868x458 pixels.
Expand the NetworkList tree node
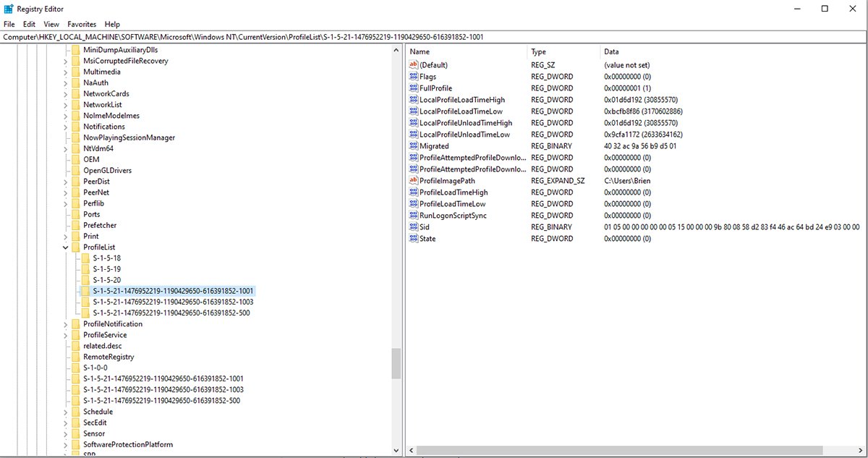pos(65,105)
